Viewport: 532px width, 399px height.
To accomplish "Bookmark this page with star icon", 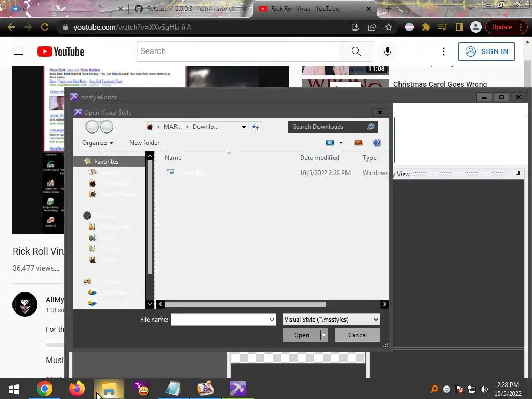I will coord(389,27).
